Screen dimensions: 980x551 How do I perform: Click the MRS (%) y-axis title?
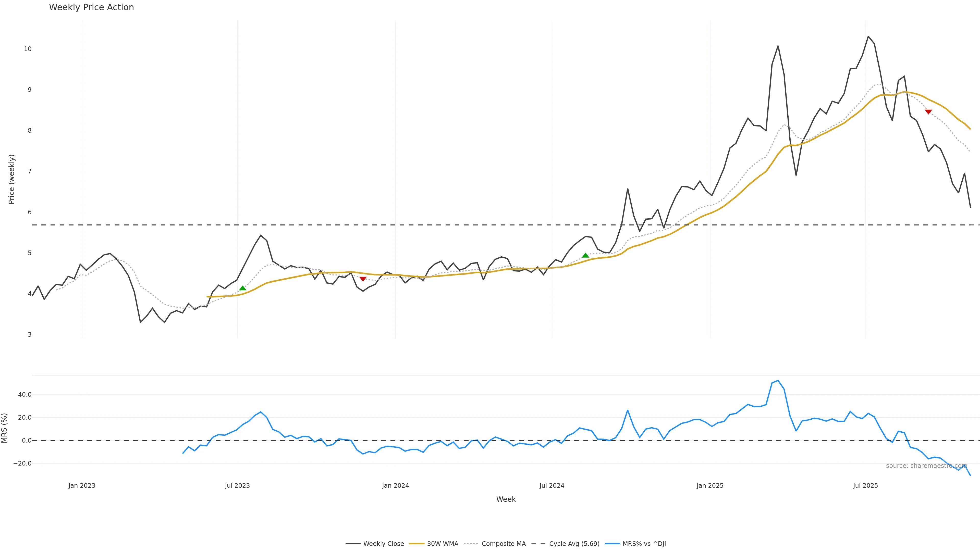(x=5, y=428)
